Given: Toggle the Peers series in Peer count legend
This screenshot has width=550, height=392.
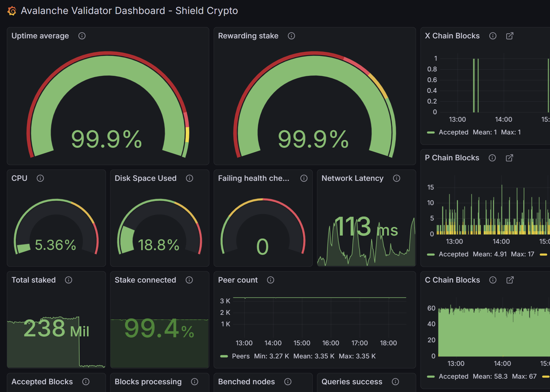Looking at the screenshot, I should pos(241,356).
